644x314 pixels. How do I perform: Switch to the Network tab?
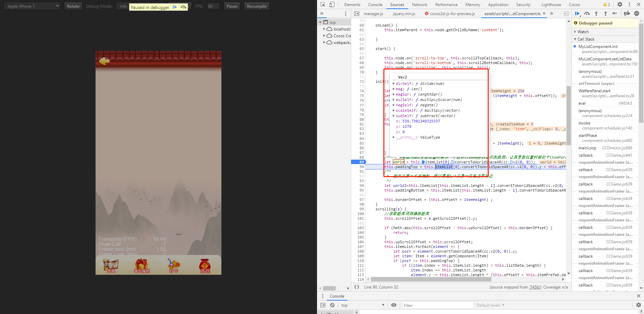coord(420,5)
